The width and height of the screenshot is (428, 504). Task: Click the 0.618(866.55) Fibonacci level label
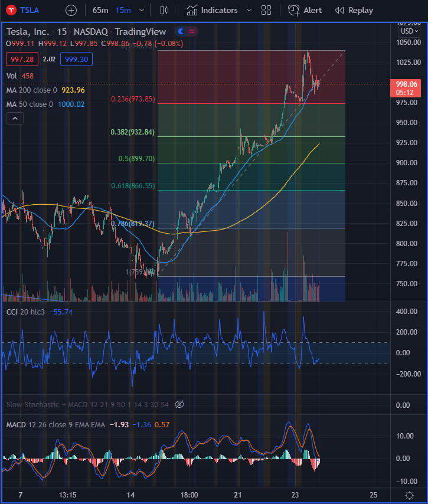(133, 186)
